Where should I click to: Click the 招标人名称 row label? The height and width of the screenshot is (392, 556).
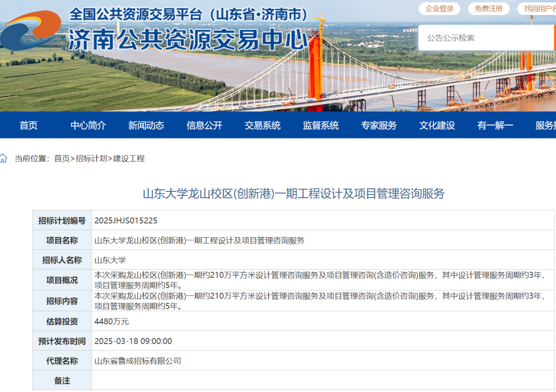coord(62,260)
